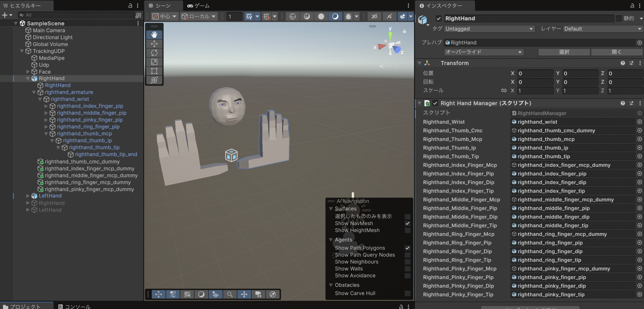This screenshot has height=309, width=644.
Task: Uncheck the RightHand active checkbox
Action: [x=438, y=18]
